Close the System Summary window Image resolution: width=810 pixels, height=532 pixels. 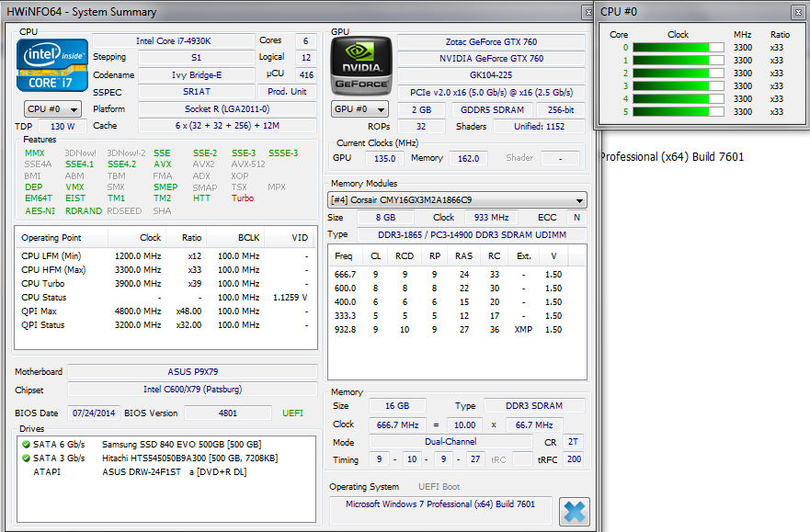tap(588, 12)
